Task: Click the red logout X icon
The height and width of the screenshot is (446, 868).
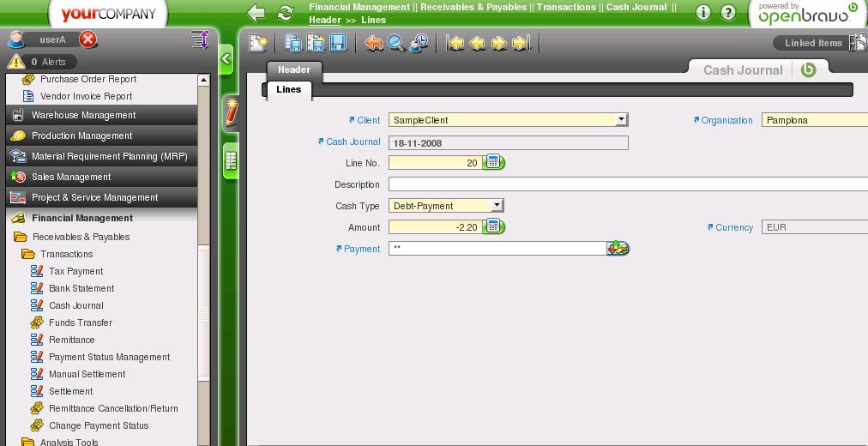Action: [x=88, y=39]
